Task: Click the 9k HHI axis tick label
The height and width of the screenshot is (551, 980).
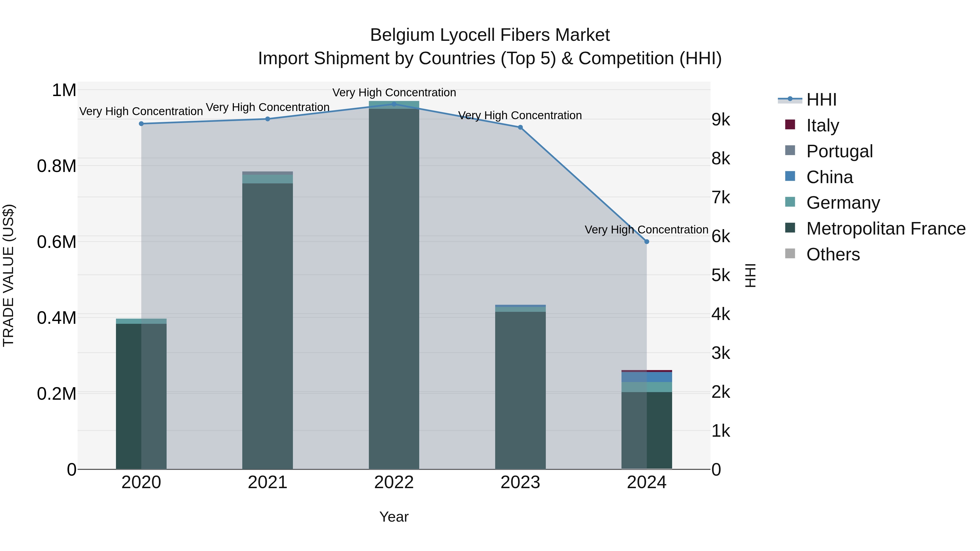Action: [x=721, y=119]
